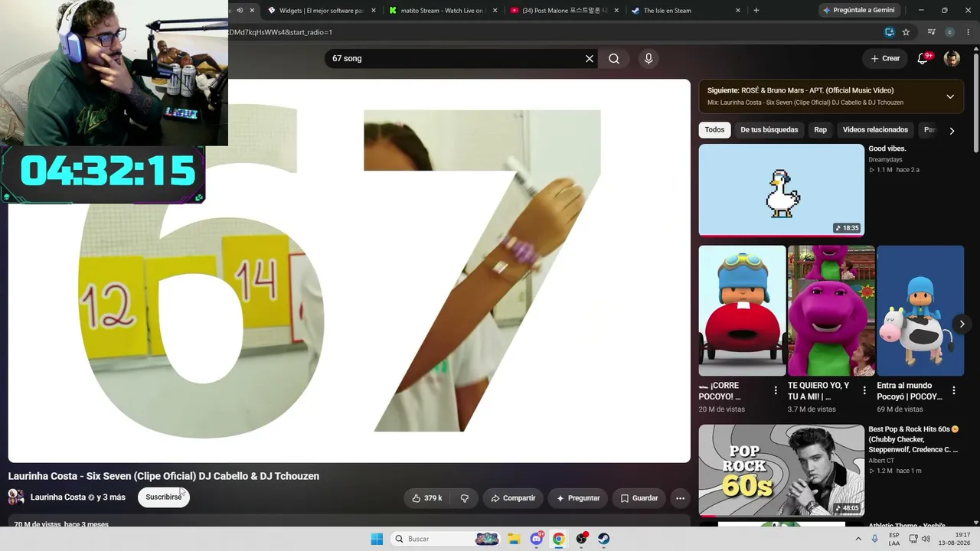
Task: Click the 'Pregúntale a Gemini' button
Action: click(858, 10)
